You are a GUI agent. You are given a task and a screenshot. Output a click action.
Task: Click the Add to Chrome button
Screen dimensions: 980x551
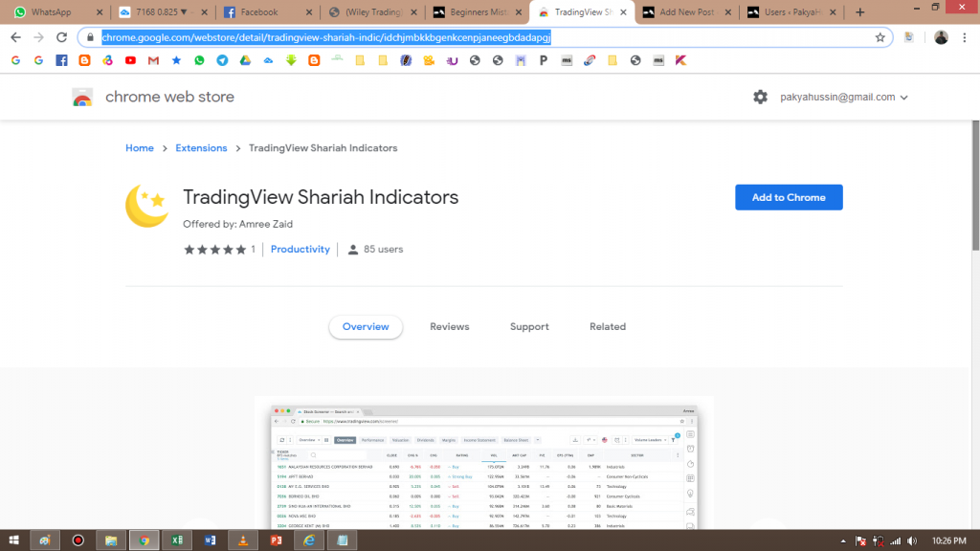[x=789, y=197]
